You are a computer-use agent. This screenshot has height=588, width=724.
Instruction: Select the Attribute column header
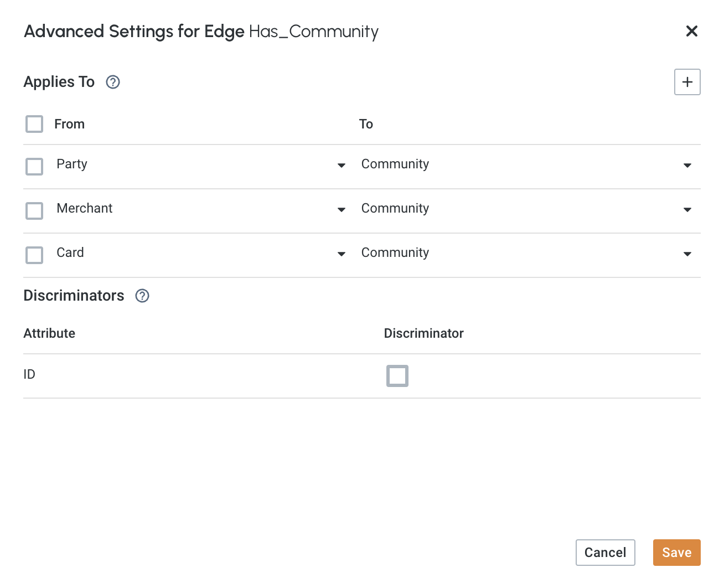[x=49, y=333]
